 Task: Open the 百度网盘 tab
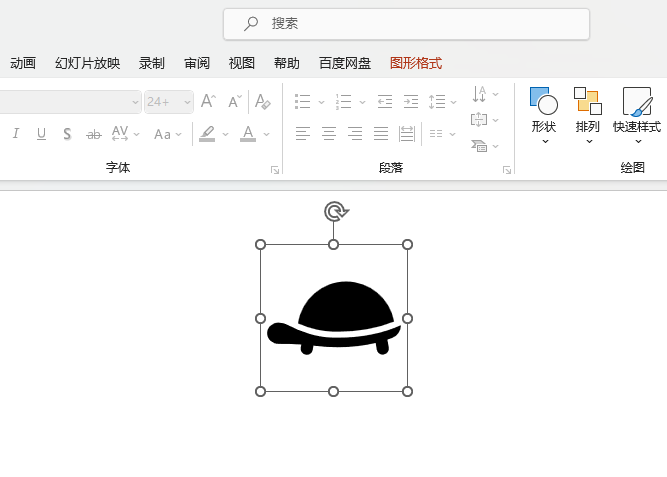tap(345, 63)
